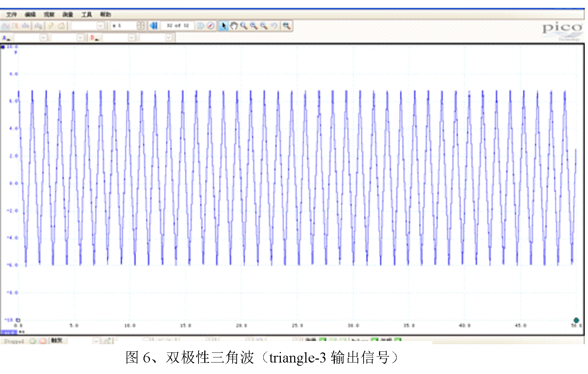Activate the hand pan tool
This screenshot has width=588, height=374.
click(234, 26)
